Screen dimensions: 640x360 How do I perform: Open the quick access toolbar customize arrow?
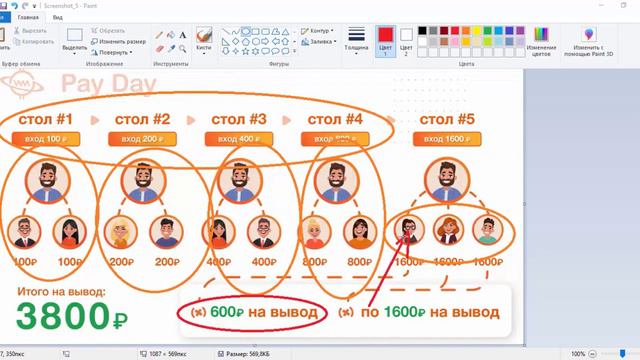[35, 6]
